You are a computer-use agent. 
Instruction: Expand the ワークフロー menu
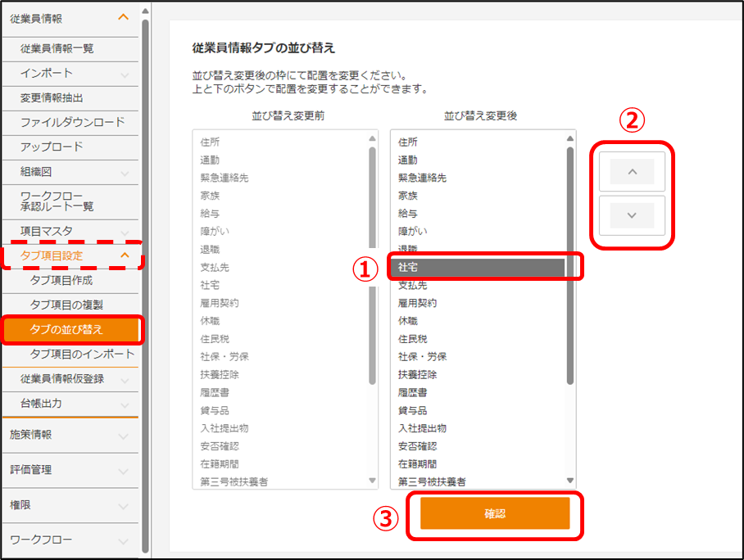coord(124,540)
